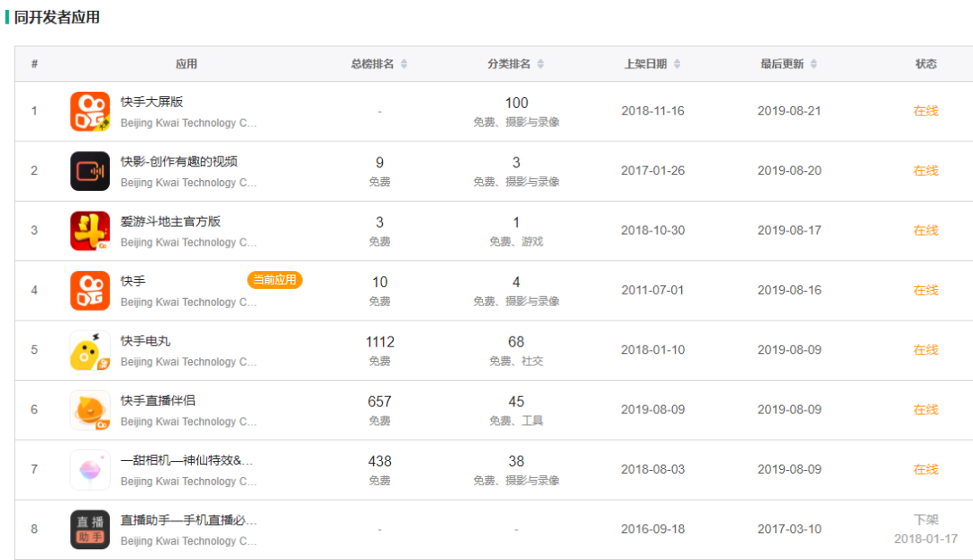Viewport: 973px width, 560px height.
Task: Click overall rank 9 for 快影
Action: [x=380, y=162]
